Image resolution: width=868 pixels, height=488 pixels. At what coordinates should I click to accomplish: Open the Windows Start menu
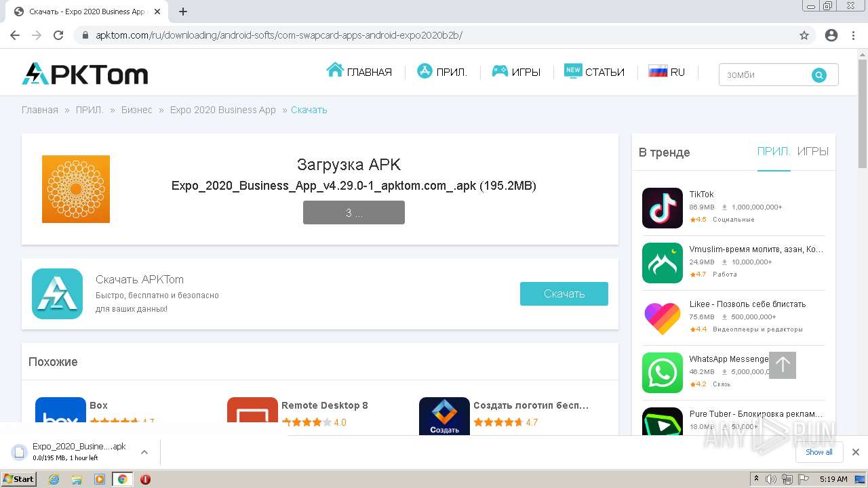(x=19, y=479)
